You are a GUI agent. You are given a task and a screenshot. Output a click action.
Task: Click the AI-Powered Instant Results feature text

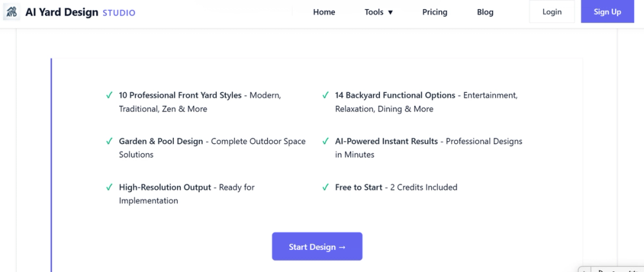(x=386, y=141)
